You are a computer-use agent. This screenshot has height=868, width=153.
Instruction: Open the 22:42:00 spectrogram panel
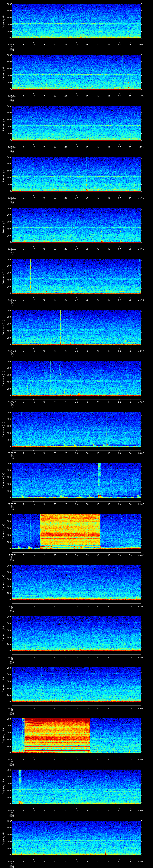point(76,684)
